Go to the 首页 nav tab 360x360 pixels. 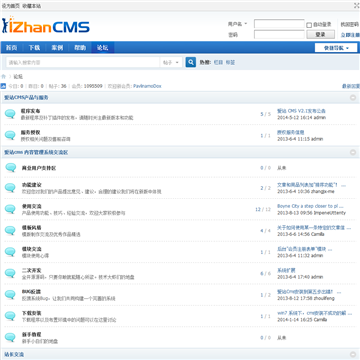tap(12, 48)
